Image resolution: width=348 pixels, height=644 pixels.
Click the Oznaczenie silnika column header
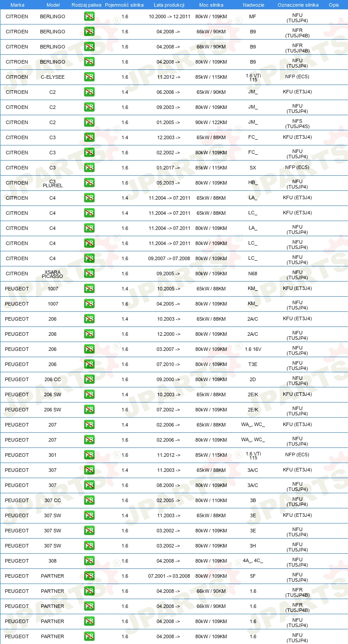298,5
